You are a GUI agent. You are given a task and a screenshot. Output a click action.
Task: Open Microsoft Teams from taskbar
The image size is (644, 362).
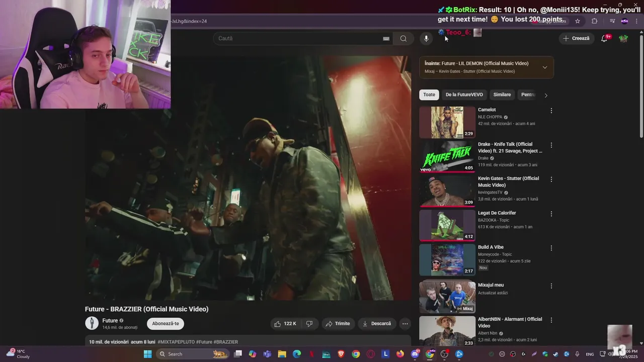click(267, 354)
